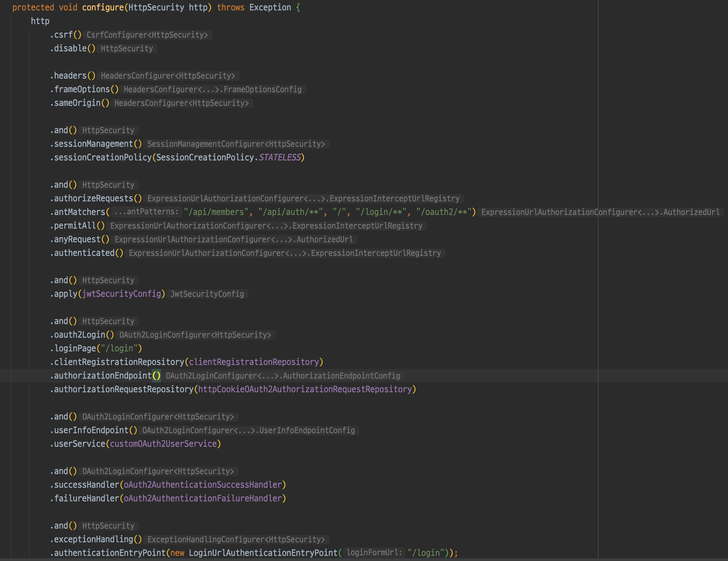Click the LoginUrlAuthenticationEntryPoint class name

pyautogui.click(x=263, y=553)
